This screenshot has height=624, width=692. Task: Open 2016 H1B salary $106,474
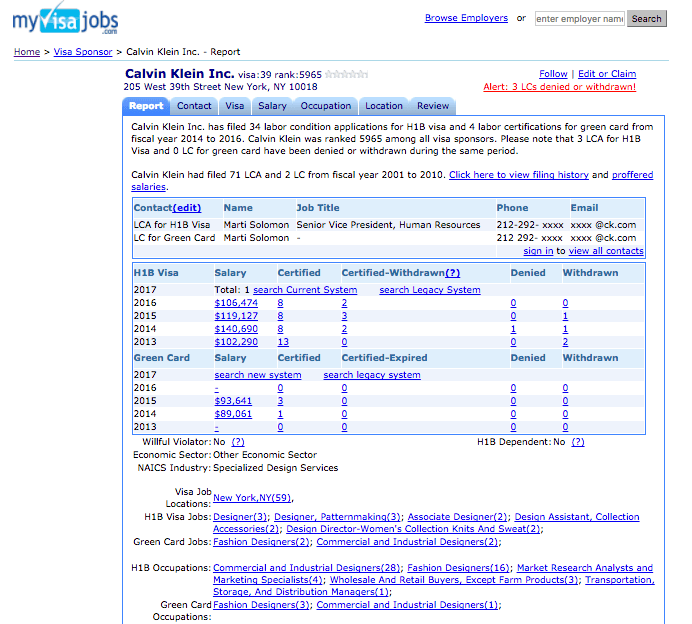(236, 303)
